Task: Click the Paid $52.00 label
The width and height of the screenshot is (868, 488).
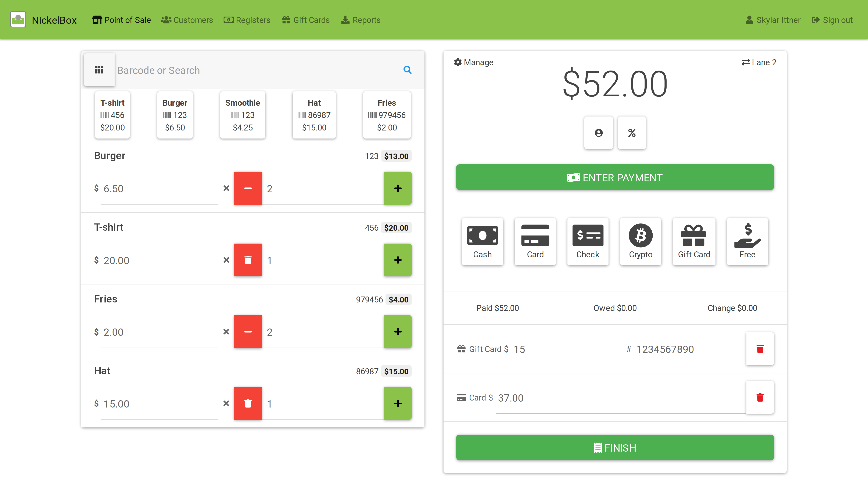Action: click(x=497, y=308)
